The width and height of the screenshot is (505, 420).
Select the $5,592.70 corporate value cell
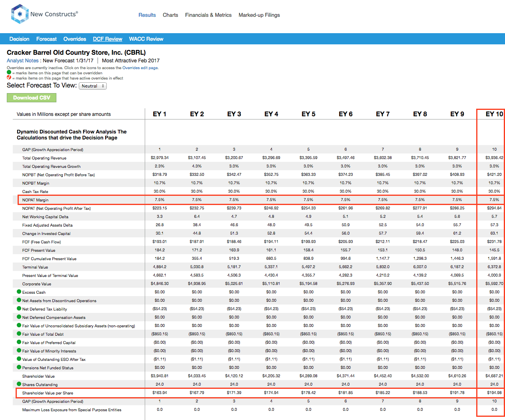[494, 284]
